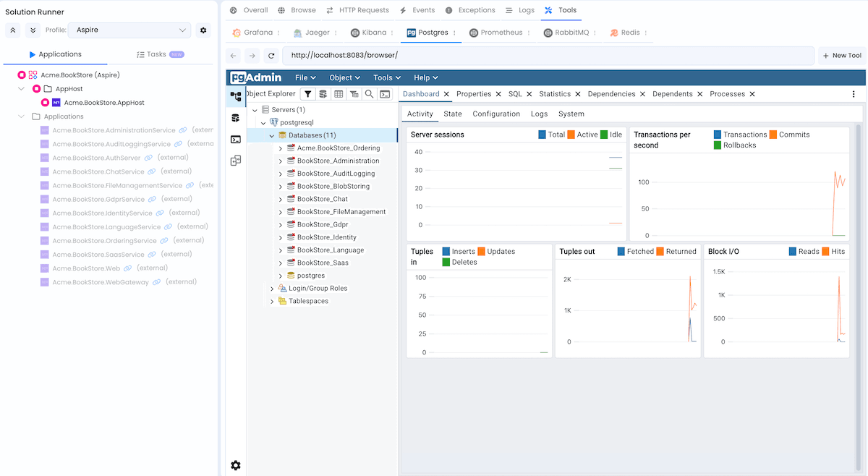Select the Query Tool icon in pgAdmin's sidebar

point(235,117)
